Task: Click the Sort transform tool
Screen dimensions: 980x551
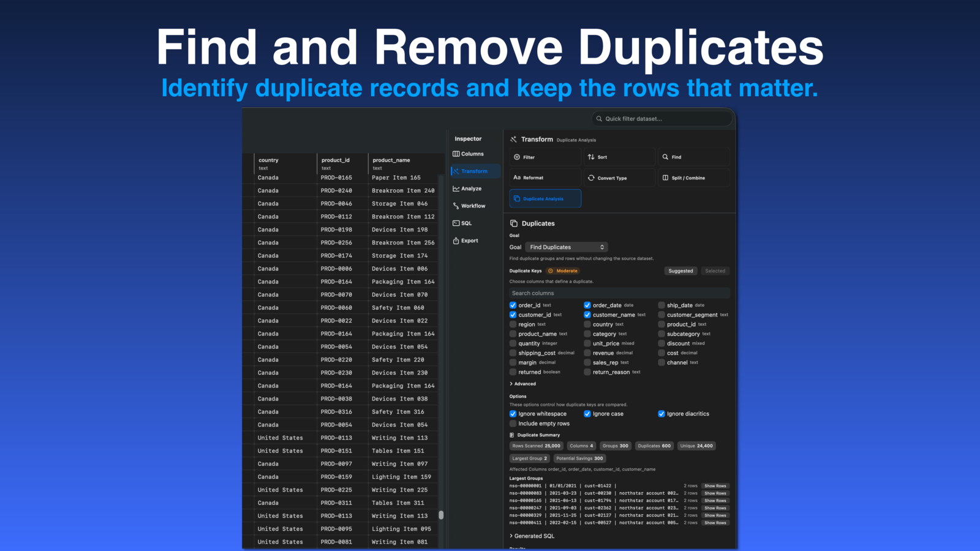Action: click(x=619, y=157)
